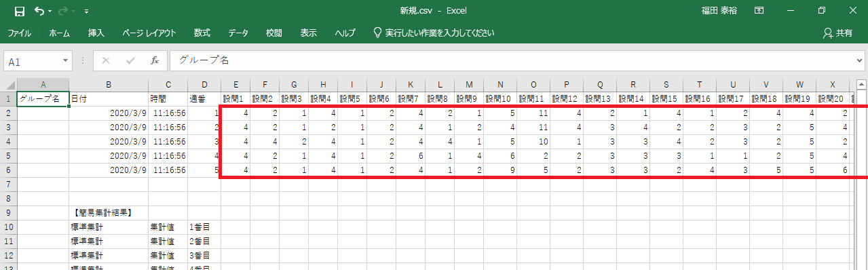868x270 pixels.
Task: Click the 2番目 cell in row 11
Action: [204, 242]
